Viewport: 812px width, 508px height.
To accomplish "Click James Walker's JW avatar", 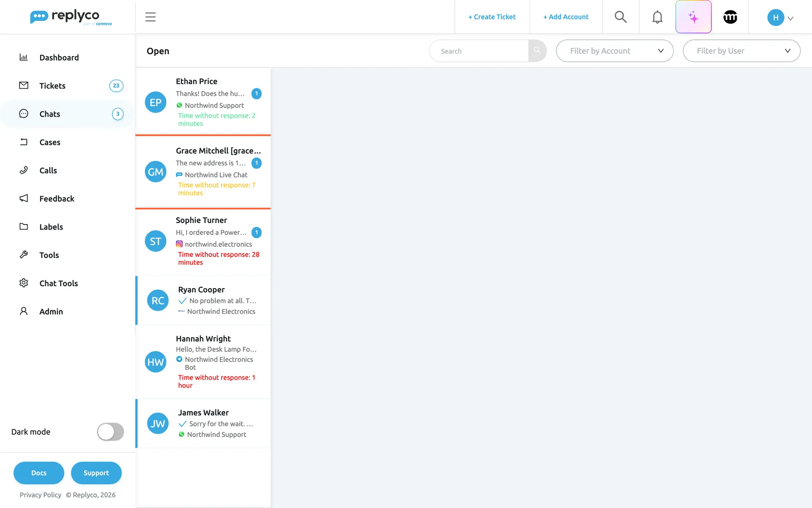I will click(x=158, y=423).
